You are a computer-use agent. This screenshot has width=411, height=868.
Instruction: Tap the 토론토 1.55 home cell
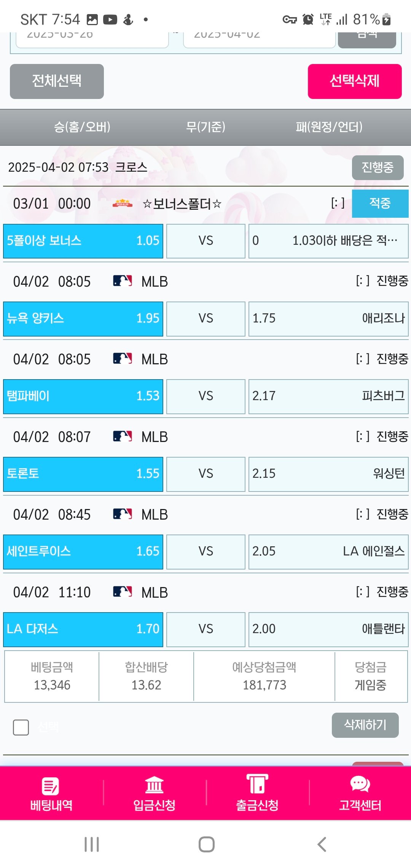[x=83, y=474]
